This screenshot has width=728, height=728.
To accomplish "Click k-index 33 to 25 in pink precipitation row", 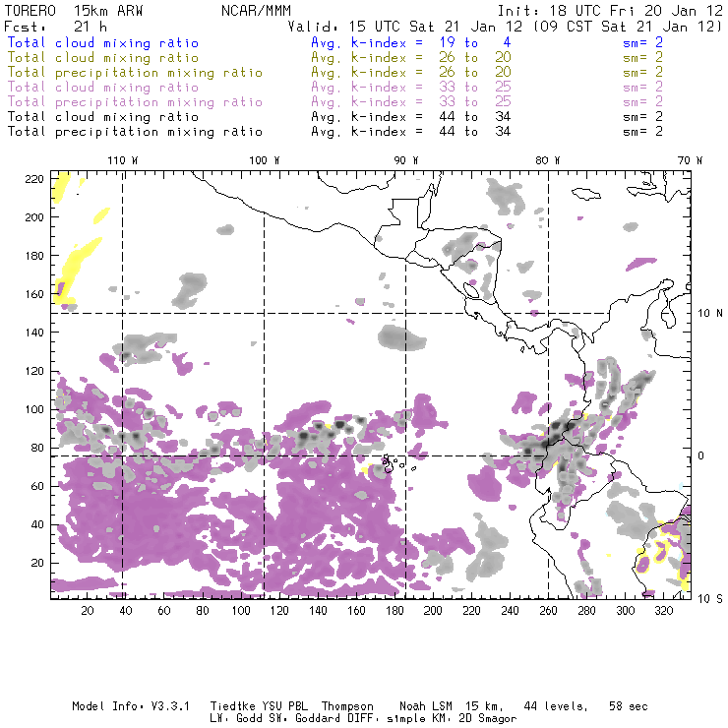I will [475, 102].
